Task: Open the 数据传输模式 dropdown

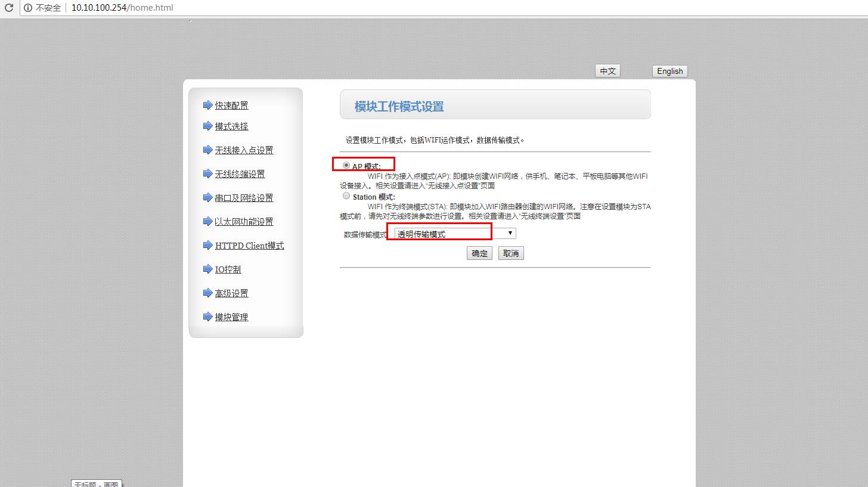Action: coord(454,234)
